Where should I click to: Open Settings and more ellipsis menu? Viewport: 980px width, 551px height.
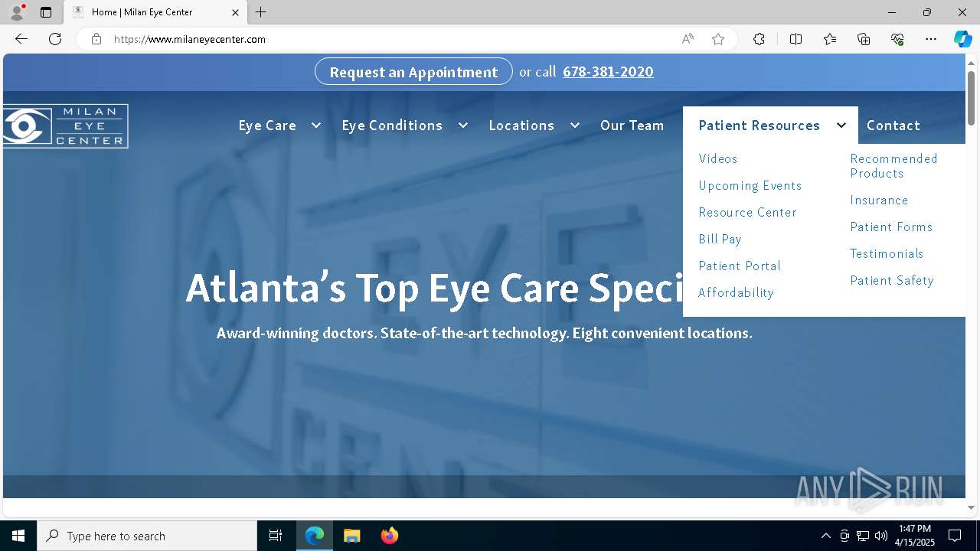[931, 39]
